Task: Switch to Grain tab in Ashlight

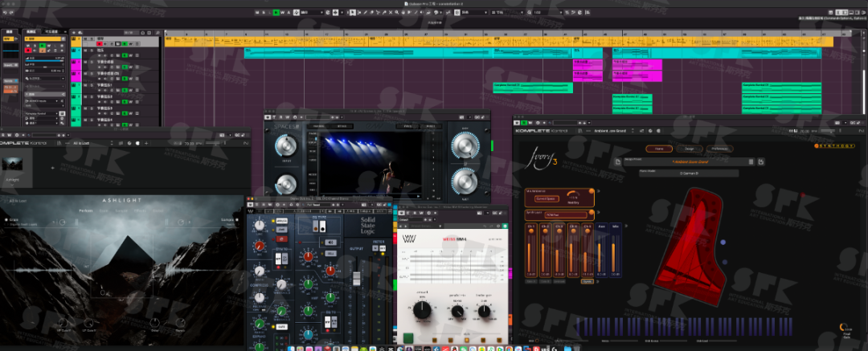Action: tap(104, 211)
